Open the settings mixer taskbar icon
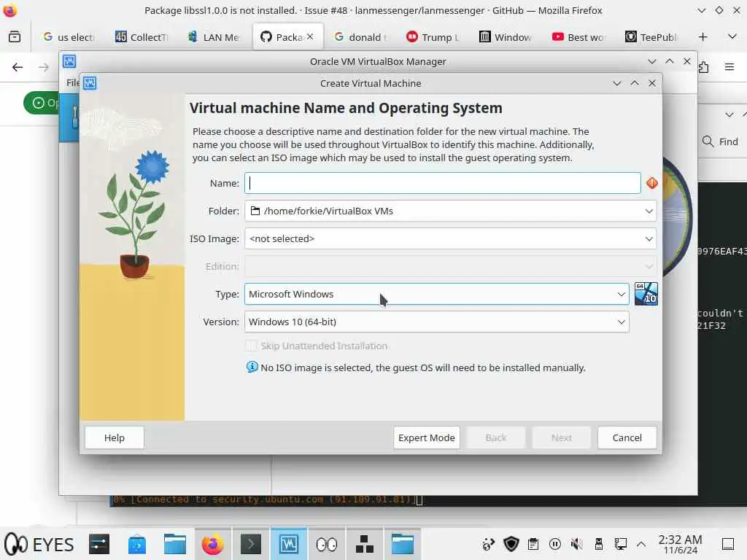This screenshot has width=747, height=560. tap(99, 544)
